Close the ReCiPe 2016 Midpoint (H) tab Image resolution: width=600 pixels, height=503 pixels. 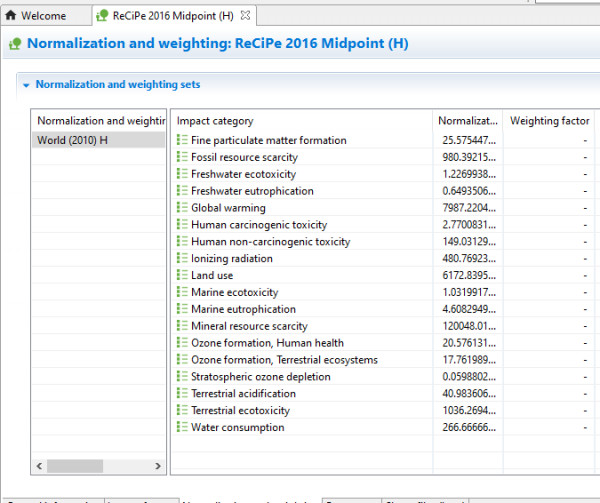point(245,15)
